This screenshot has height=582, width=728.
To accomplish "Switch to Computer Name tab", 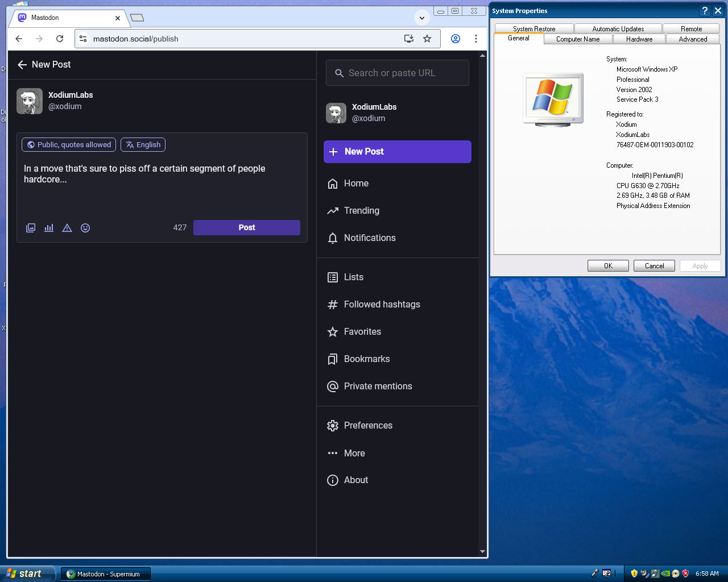I will [x=578, y=39].
